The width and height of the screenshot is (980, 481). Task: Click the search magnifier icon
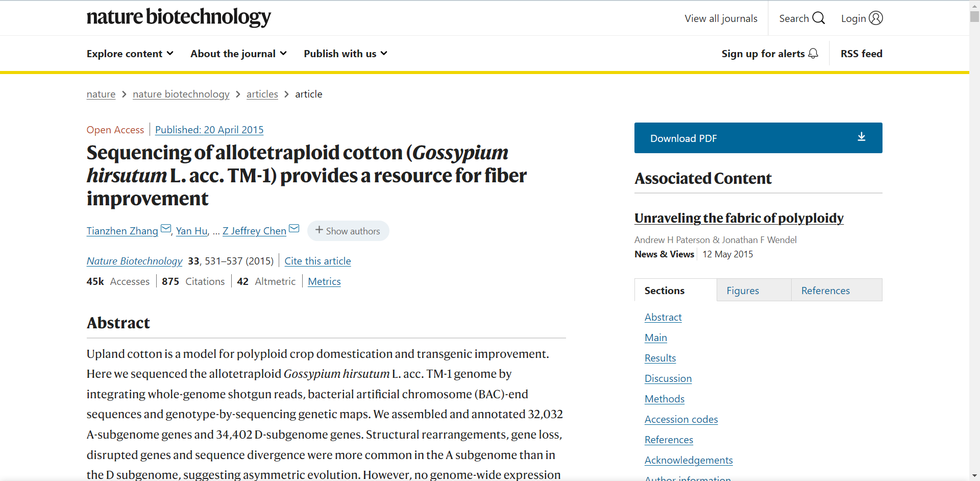[x=818, y=18]
